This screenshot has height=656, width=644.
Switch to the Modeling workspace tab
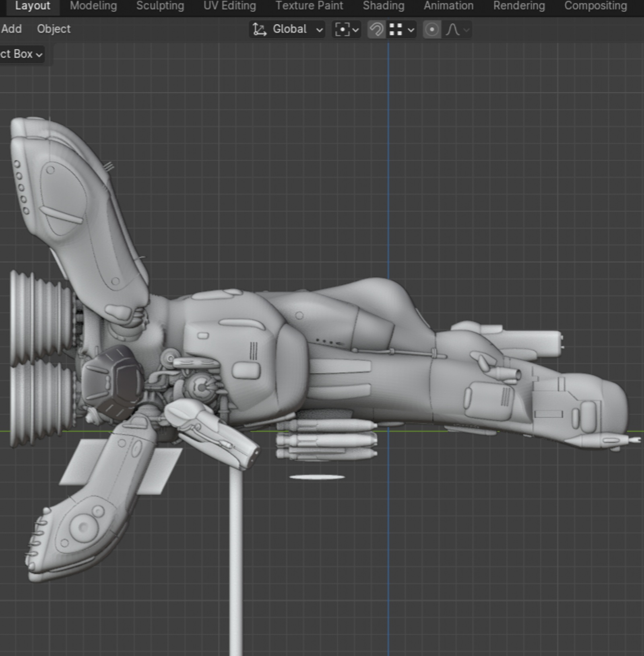click(x=93, y=6)
